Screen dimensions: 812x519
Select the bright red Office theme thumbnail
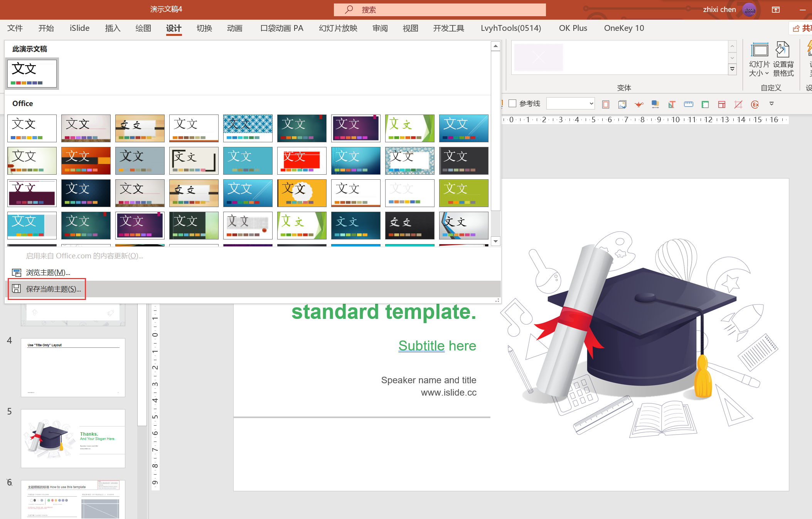(302, 161)
